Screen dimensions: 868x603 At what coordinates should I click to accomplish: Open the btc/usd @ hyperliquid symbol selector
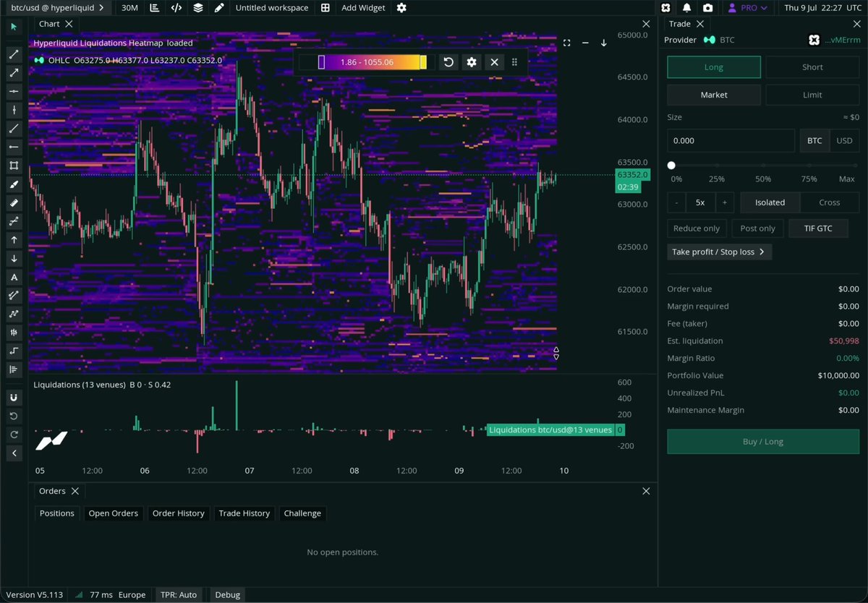point(57,8)
